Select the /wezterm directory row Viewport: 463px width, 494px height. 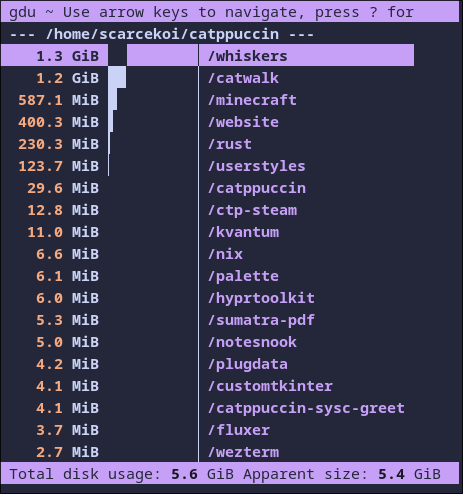[243, 452]
